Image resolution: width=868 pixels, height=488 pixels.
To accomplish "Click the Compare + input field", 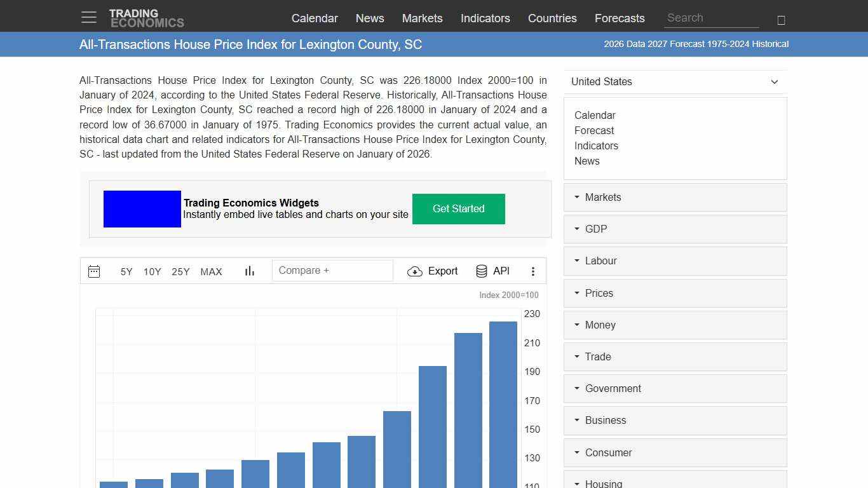I will tap(332, 270).
